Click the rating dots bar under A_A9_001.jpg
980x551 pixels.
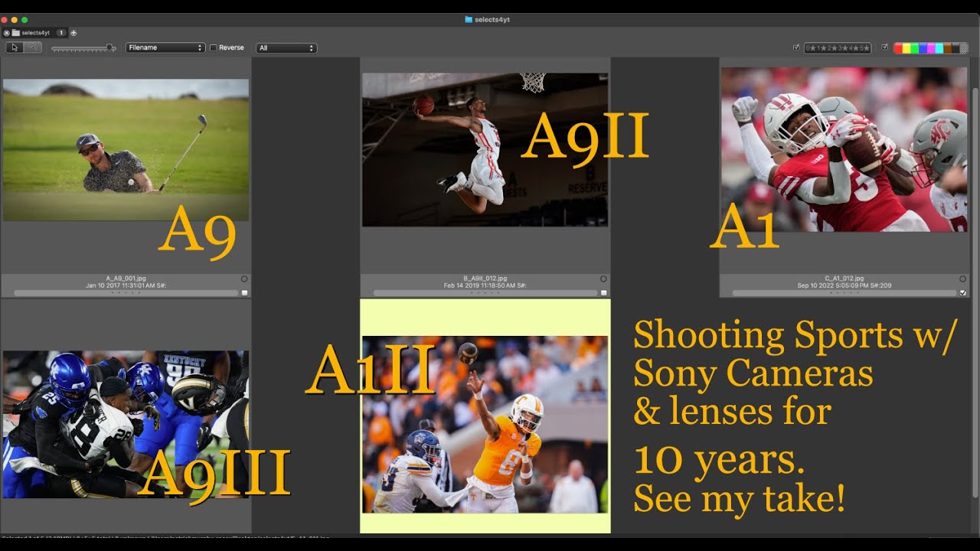126,293
